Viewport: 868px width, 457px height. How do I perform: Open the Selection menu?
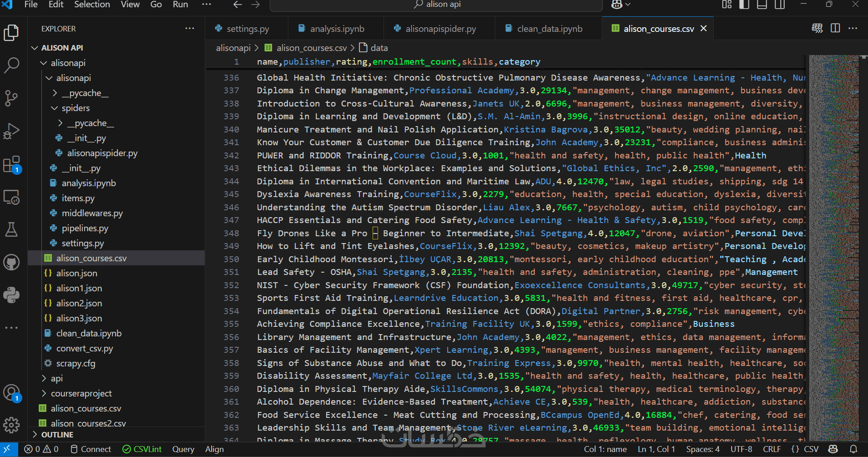[92, 5]
